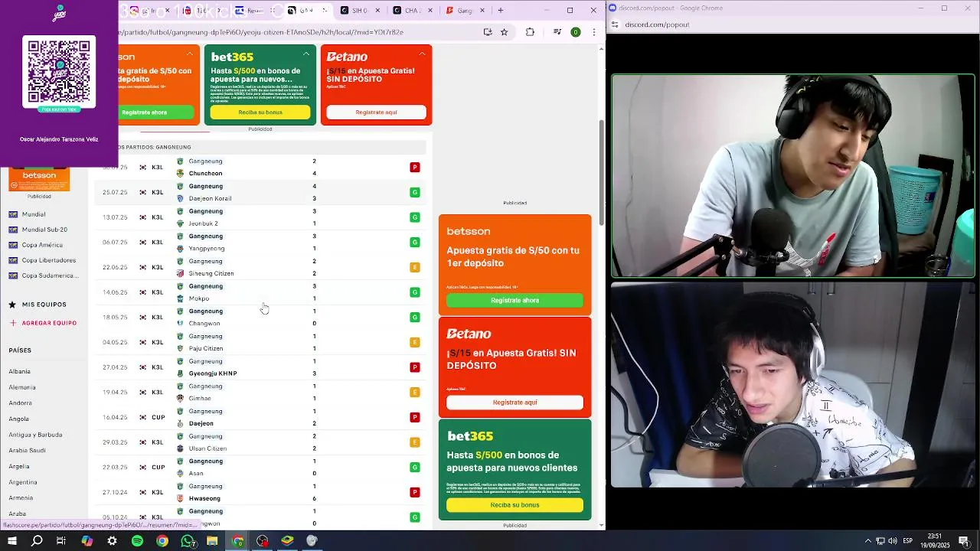The image size is (980, 551).
Task: Select Alemania in the countries list
Action: point(21,387)
